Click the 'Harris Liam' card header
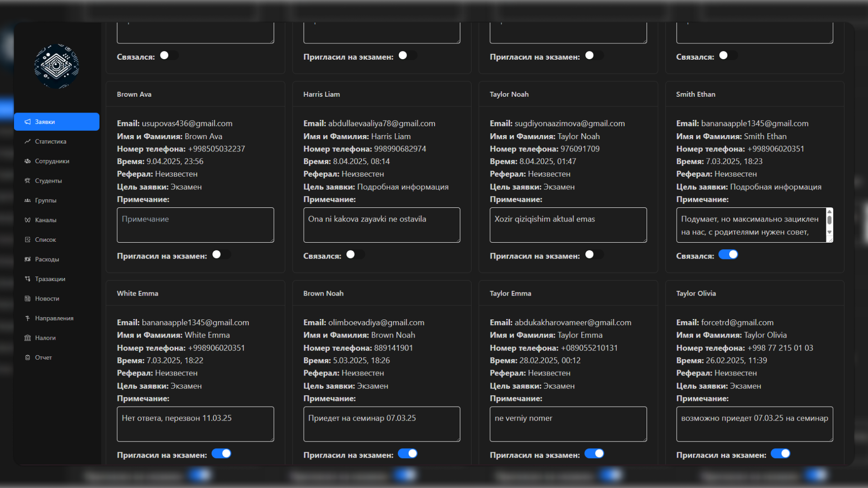Viewport: 868px width, 488px height. (382, 94)
